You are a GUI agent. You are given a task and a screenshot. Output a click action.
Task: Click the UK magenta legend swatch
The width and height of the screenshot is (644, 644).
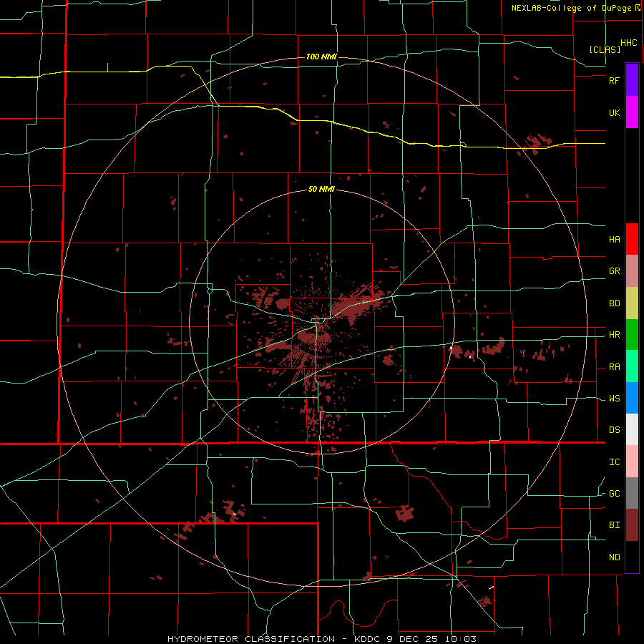pos(632,112)
